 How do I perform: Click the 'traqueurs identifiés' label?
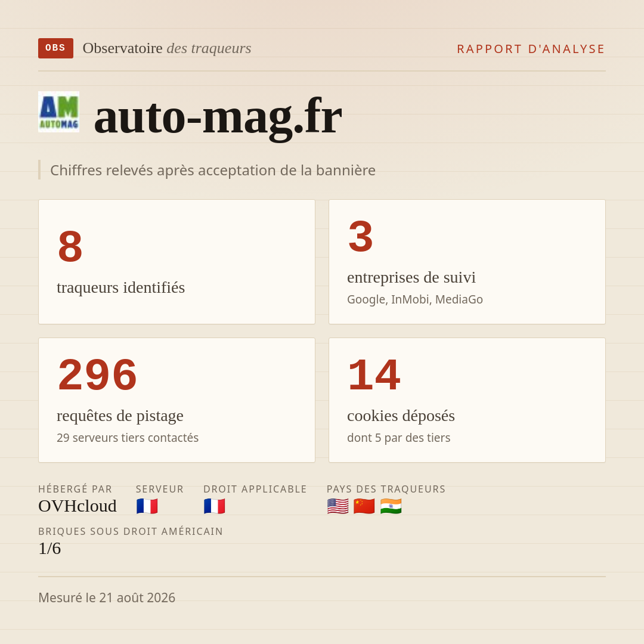pos(120,287)
